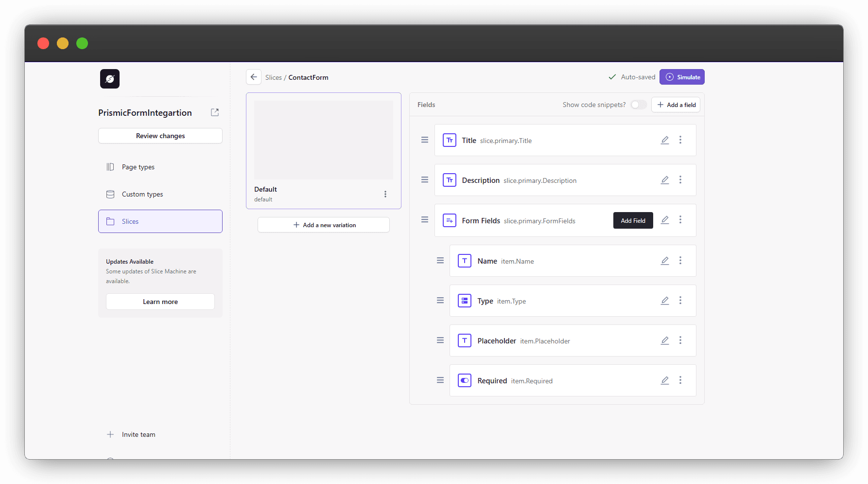Open the Name field options menu

pos(680,261)
